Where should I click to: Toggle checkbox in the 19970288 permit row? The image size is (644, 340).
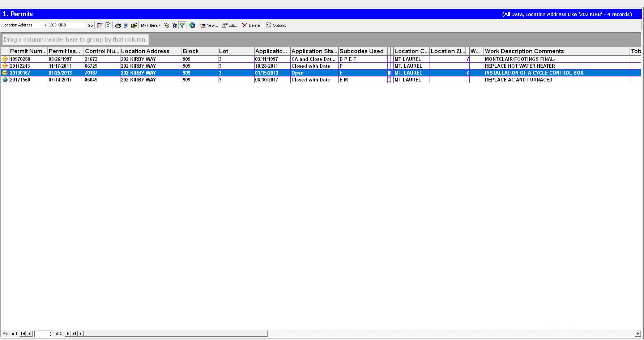pyautogui.click(x=389, y=59)
